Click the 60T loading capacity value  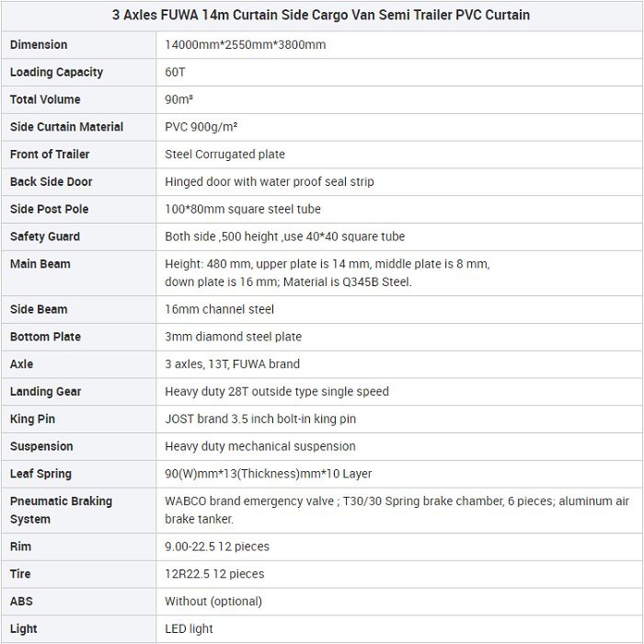175,72
